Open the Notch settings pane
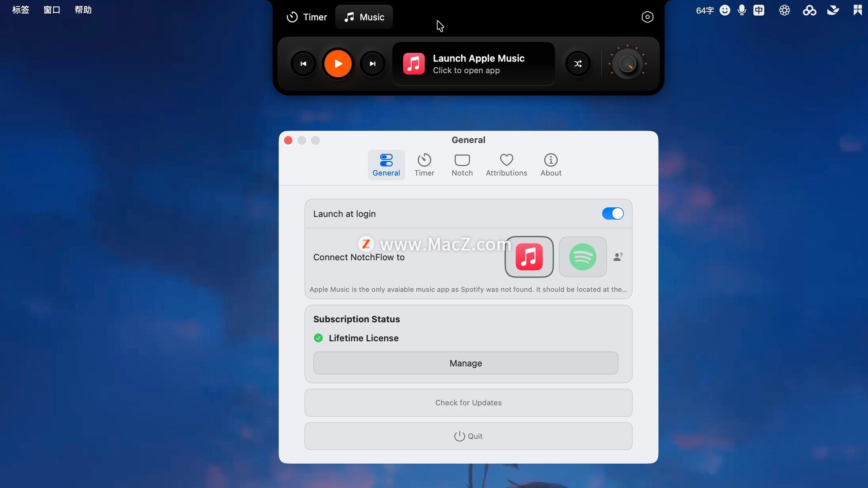Viewport: 868px width, 488px height. [462, 165]
